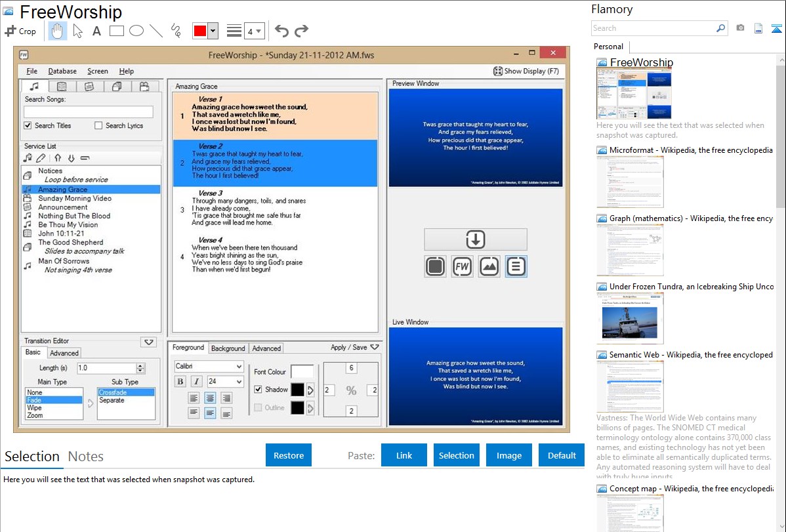Show background image only on display

coord(489,266)
